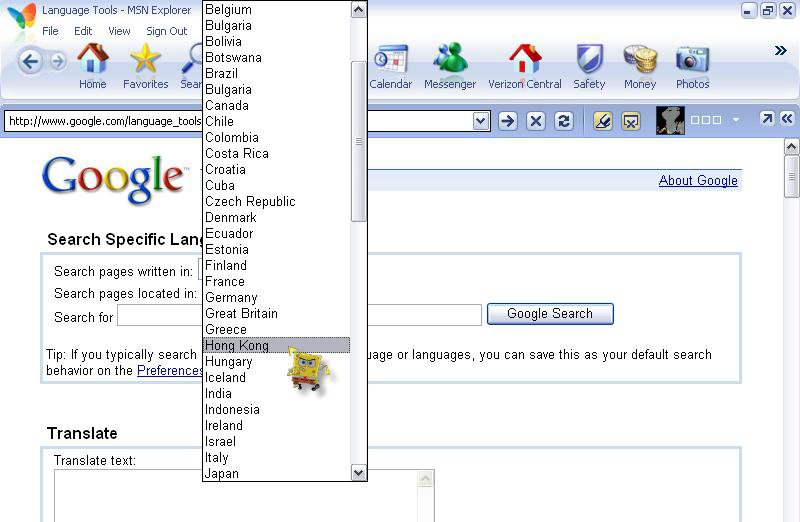
Task: Open the View menu
Action: [x=119, y=31]
